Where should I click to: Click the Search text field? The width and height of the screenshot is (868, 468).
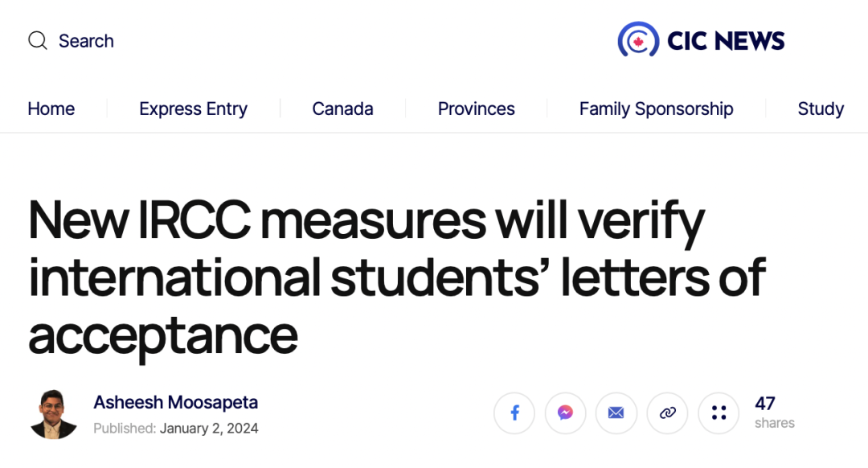86,41
